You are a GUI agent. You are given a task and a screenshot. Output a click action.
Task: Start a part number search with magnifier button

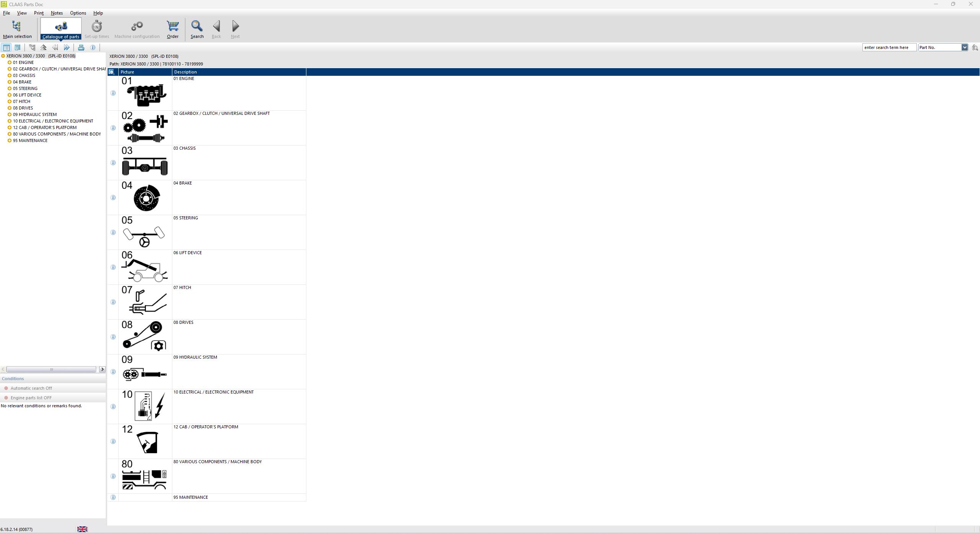tap(975, 47)
